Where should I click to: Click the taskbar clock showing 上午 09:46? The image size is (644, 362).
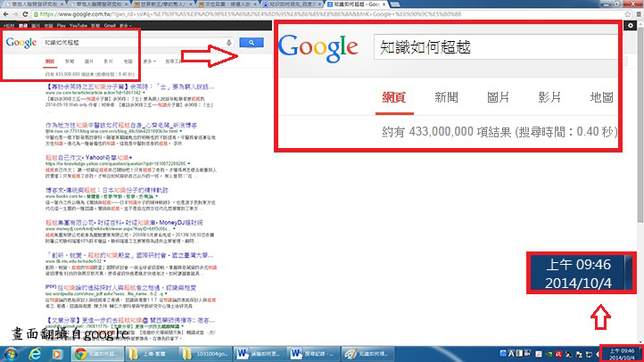coord(622,354)
